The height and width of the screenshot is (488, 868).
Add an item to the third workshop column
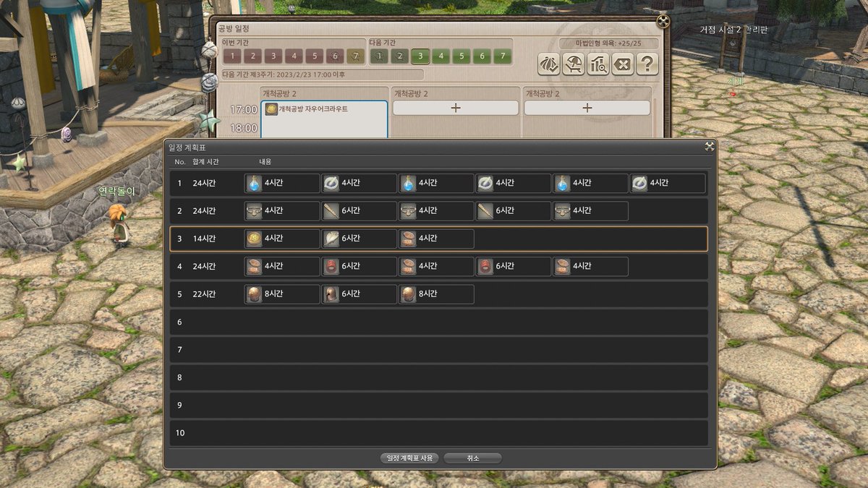(x=587, y=108)
